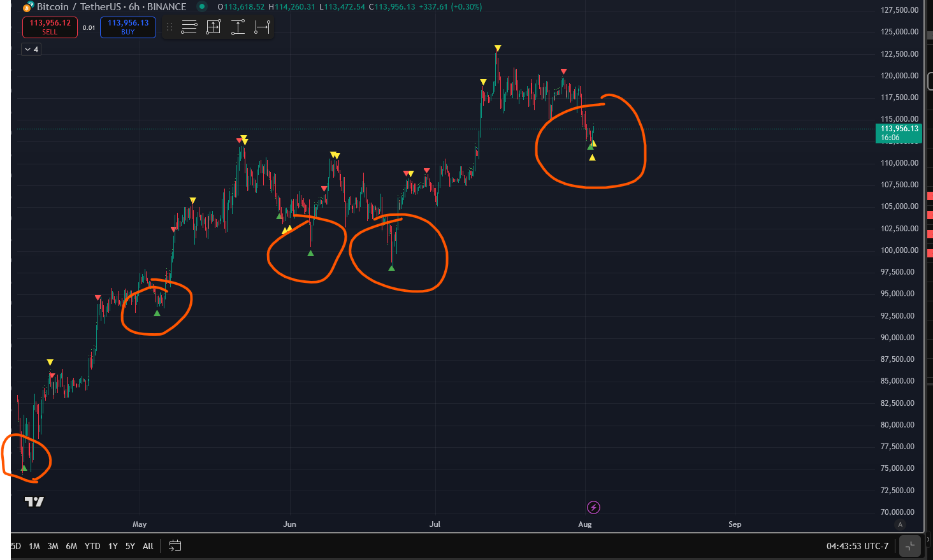Image resolution: width=933 pixels, height=560 pixels.
Task: Click the green market status dot
Action: pyautogui.click(x=202, y=7)
